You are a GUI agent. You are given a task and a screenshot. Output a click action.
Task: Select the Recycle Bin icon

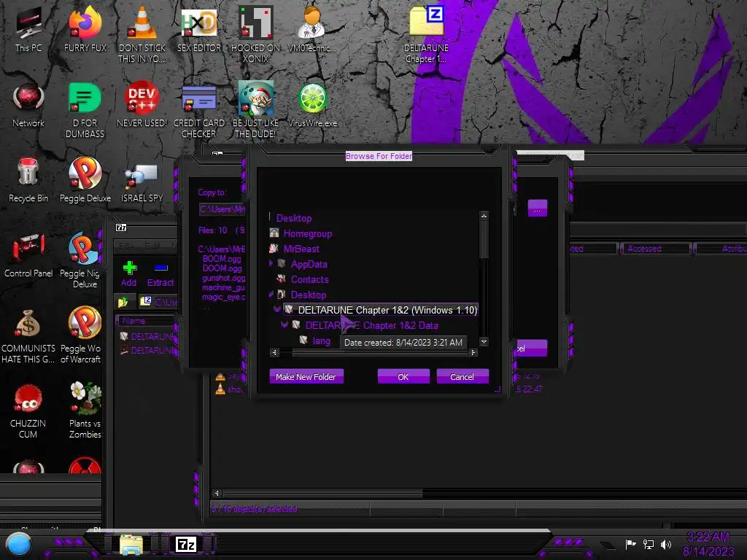click(28, 180)
